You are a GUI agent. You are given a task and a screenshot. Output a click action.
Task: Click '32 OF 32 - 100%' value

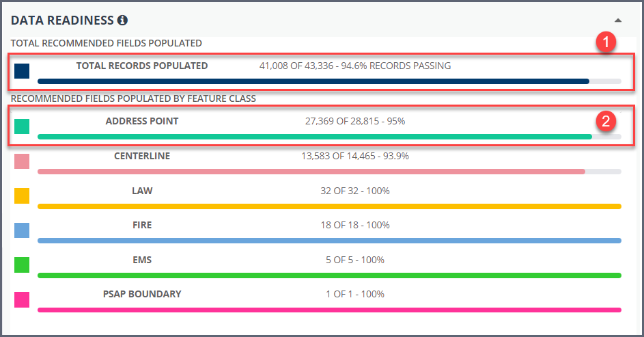click(x=355, y=191)
